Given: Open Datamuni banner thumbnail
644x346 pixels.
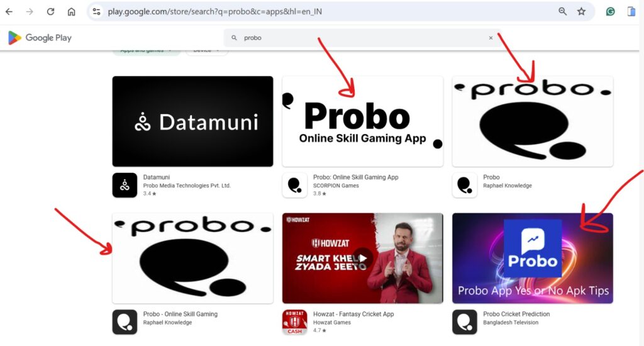Looking at the screenshot, I should point(192,121).
